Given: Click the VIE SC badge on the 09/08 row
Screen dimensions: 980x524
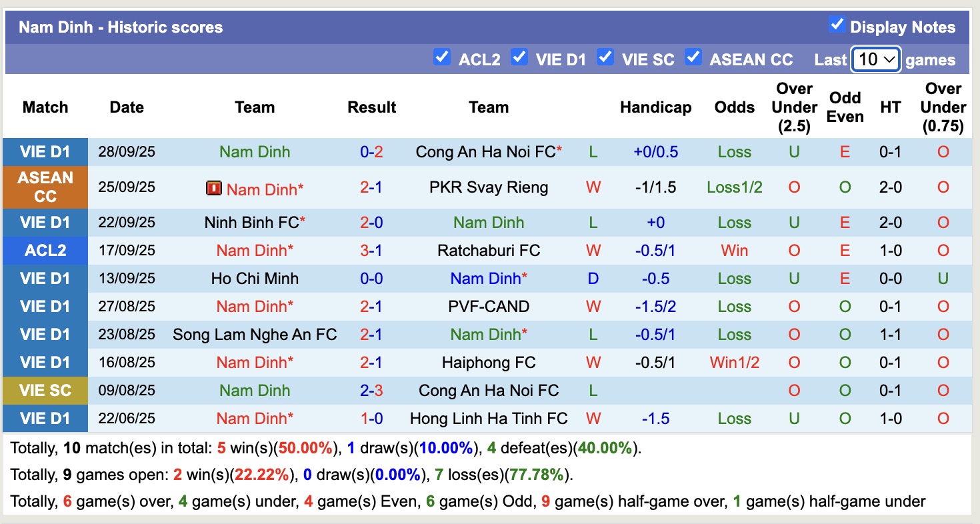Looking at the screenshot, I should [x=45, y=391].
